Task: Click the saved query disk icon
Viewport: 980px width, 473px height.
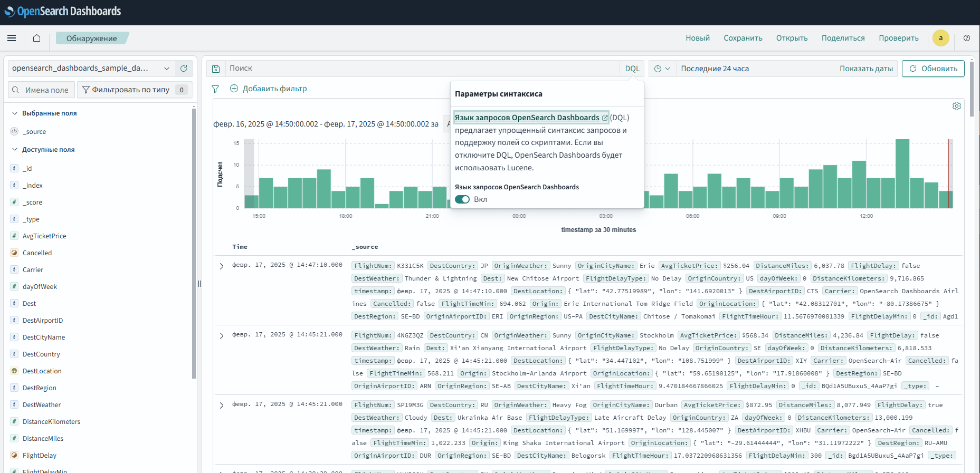Action: coord(216,69)
